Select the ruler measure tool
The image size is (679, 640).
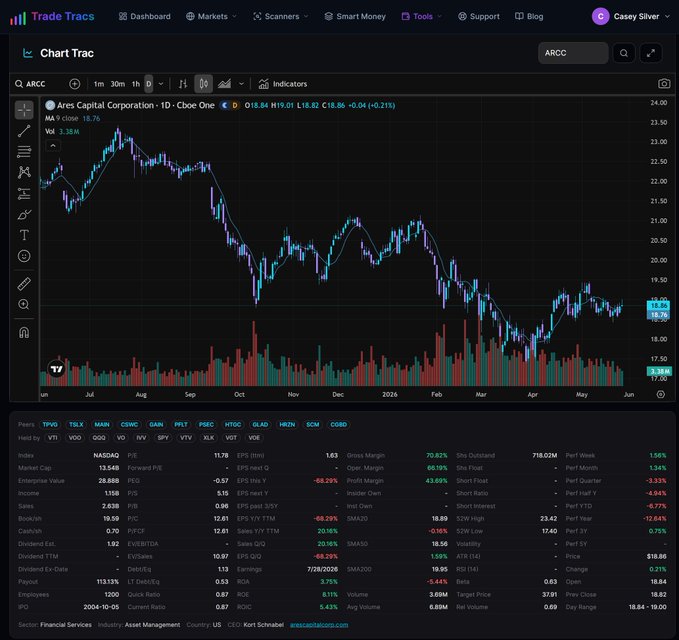(x=24, y=284)
